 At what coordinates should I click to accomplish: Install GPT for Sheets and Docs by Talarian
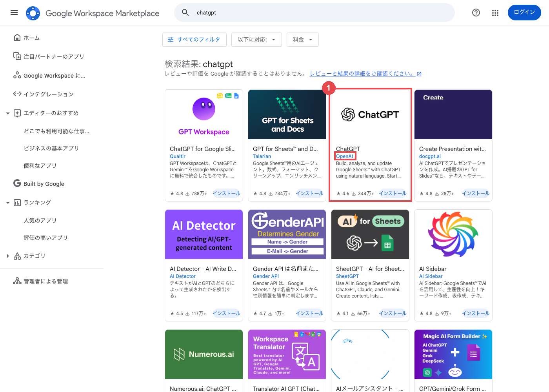click(x=309, y=193)
